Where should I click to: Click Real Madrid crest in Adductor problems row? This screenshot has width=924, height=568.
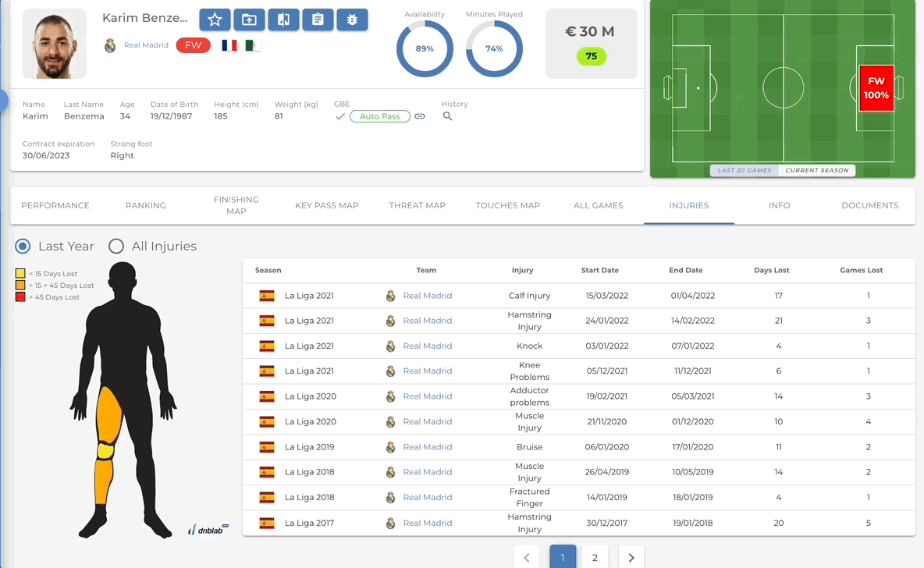pos(391,396)
